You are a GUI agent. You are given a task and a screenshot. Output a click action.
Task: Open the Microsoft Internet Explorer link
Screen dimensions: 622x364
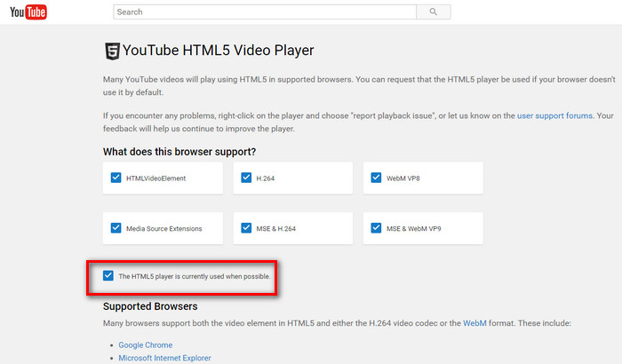(164, 358)
